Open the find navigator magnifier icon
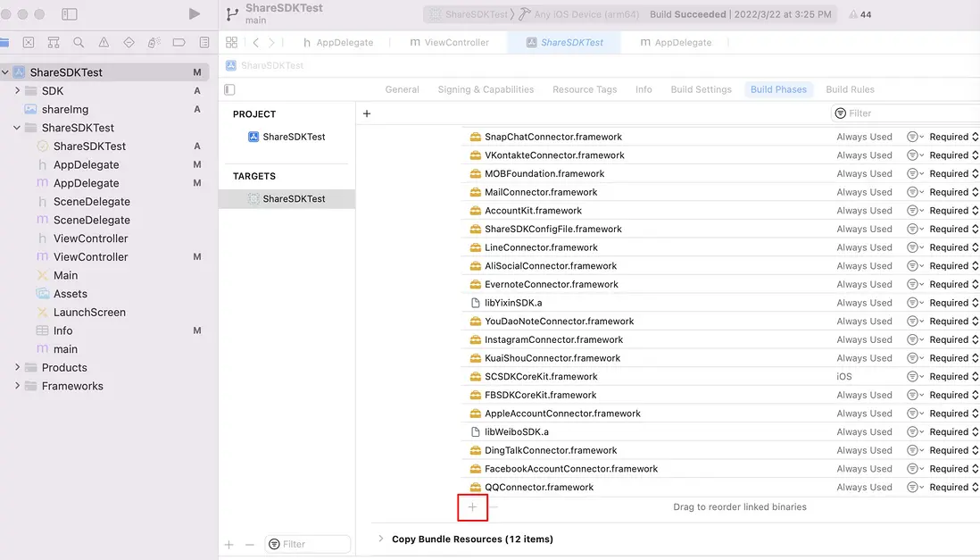This screenshot has width=980, height=560. (x=79, y=43)
